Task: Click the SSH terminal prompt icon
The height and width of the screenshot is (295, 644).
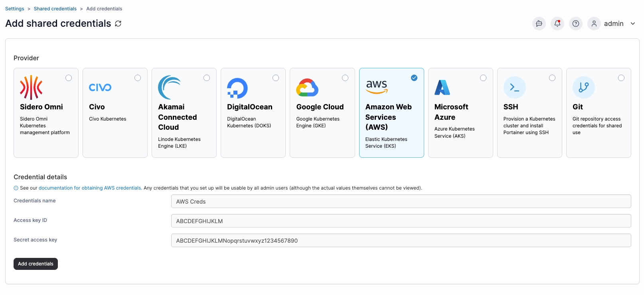Action: tap(514, 87)
